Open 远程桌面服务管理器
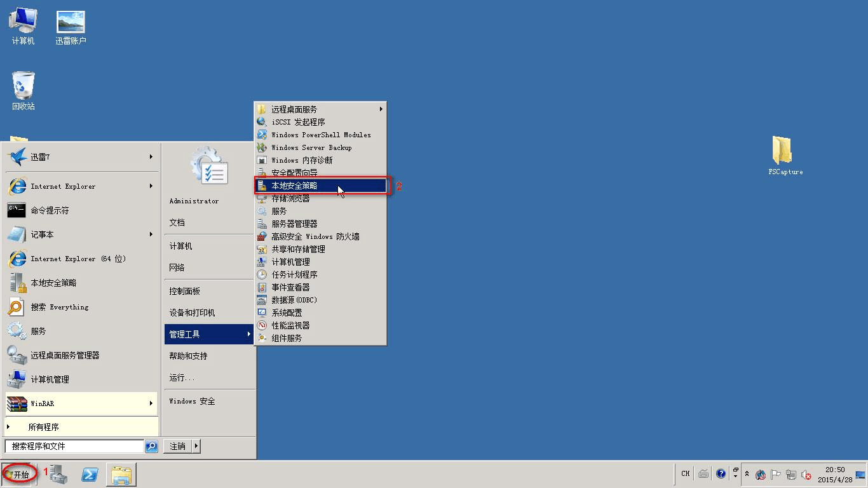The height and width of the screenshot is (488, 868). (81, 355)
